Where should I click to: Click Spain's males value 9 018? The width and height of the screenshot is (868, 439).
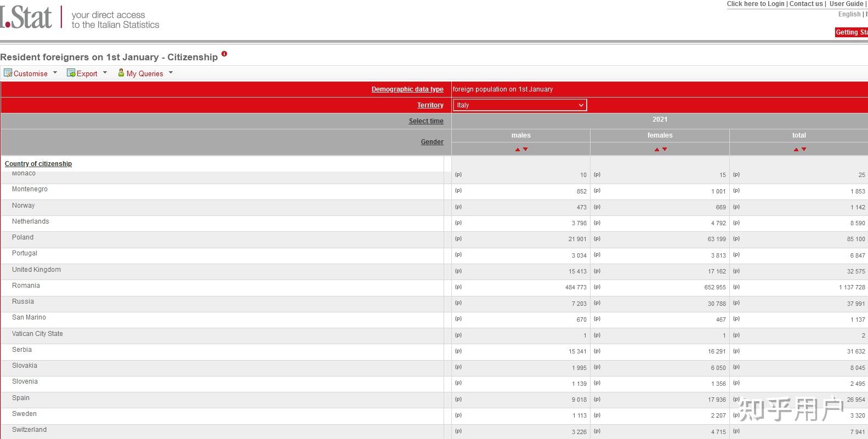[x=579, y=400]
